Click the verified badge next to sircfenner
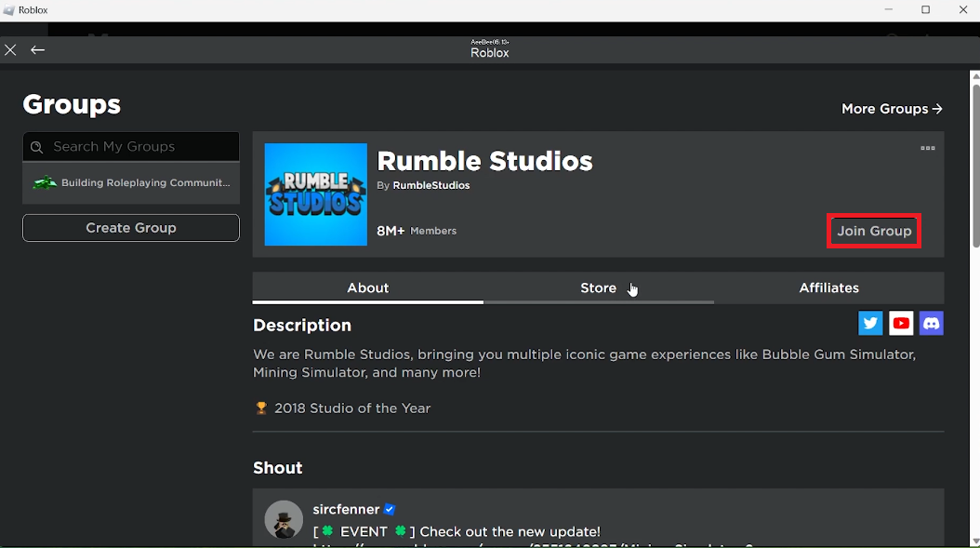980x548 pixels. click(390, 509)
